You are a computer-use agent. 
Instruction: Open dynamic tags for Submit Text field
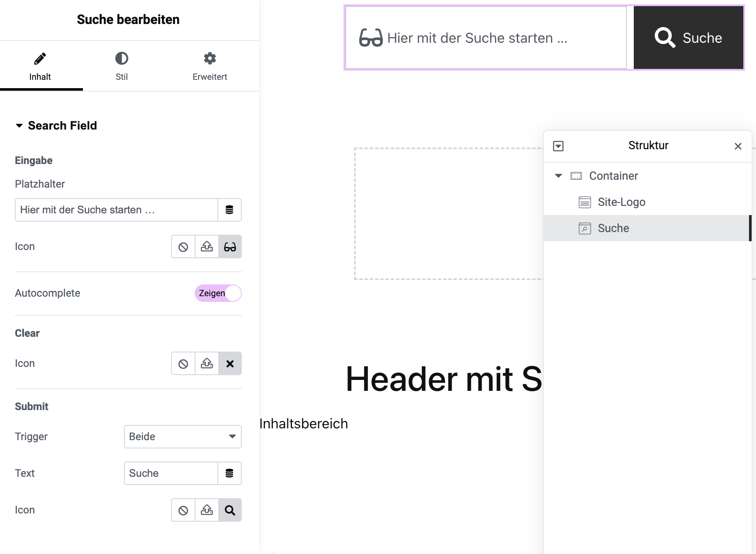230,473
